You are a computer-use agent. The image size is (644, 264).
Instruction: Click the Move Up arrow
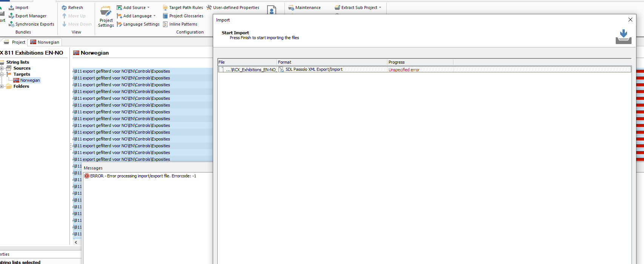64,16
